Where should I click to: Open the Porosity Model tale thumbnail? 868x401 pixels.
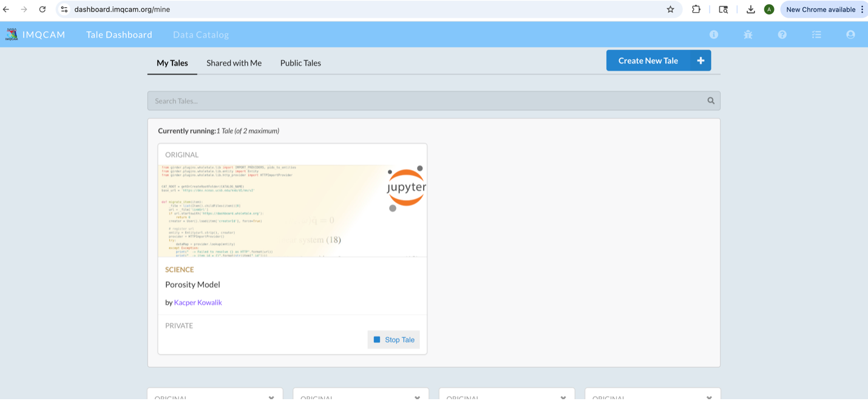(292, 211)
